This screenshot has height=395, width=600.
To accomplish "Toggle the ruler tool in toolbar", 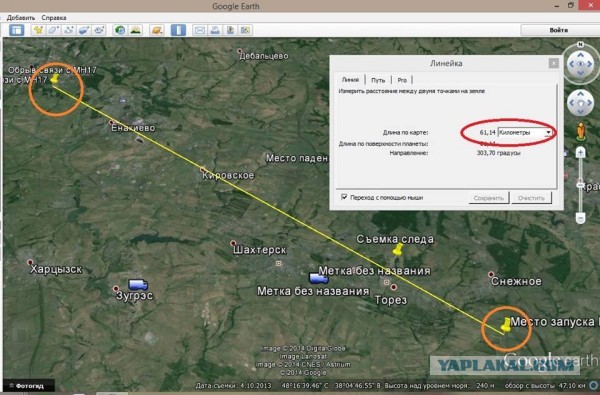I will point(178,30).
